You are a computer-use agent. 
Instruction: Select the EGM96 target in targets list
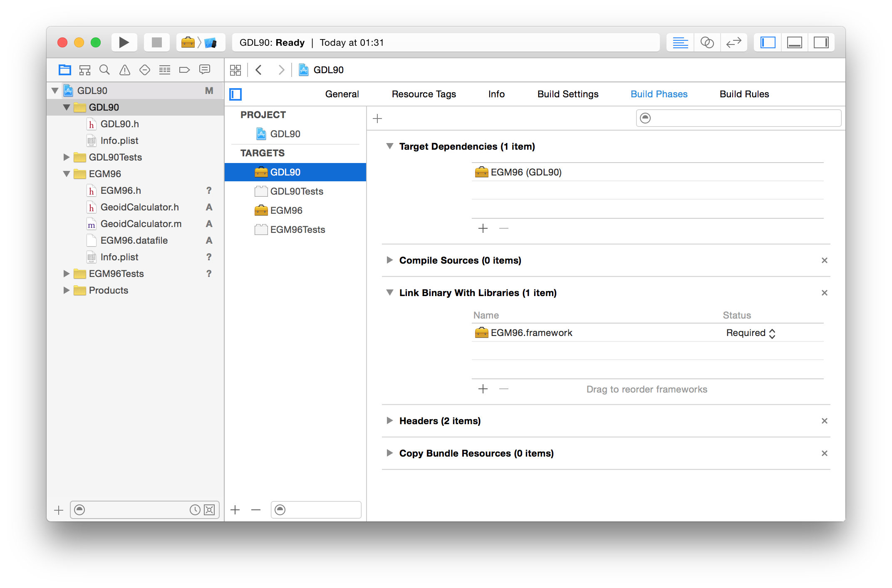[x=286, y=210]
